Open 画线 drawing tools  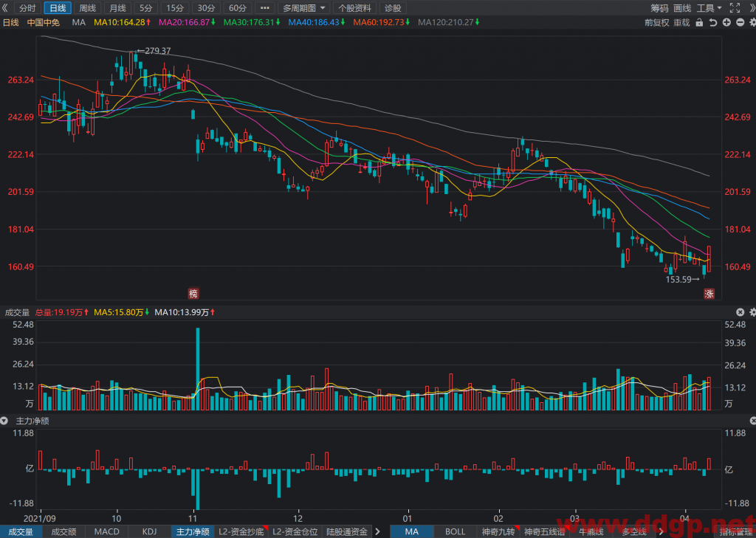(x=682, y=7)
